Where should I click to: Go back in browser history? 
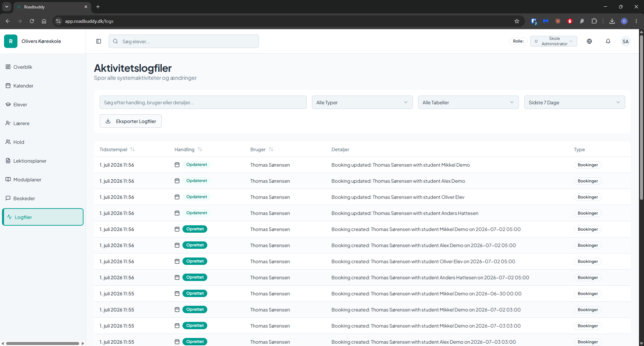pos(8,21)
